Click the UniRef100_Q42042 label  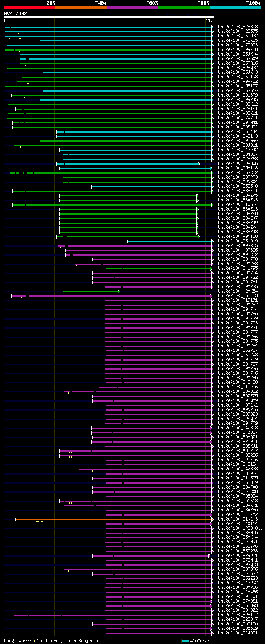coord(238,150)
